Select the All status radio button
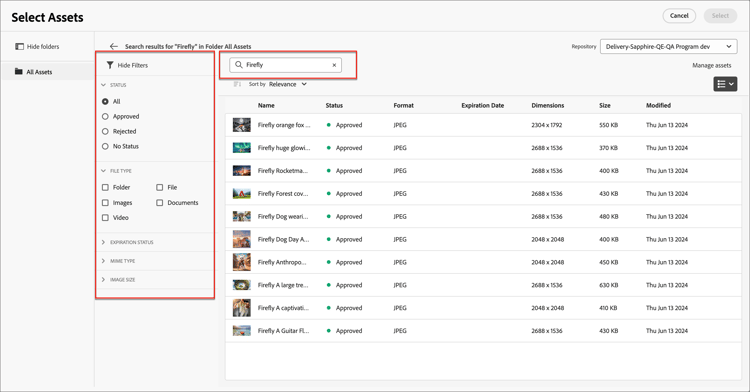Viewport: 750px width, 392px height. click(x=105, y=101)
